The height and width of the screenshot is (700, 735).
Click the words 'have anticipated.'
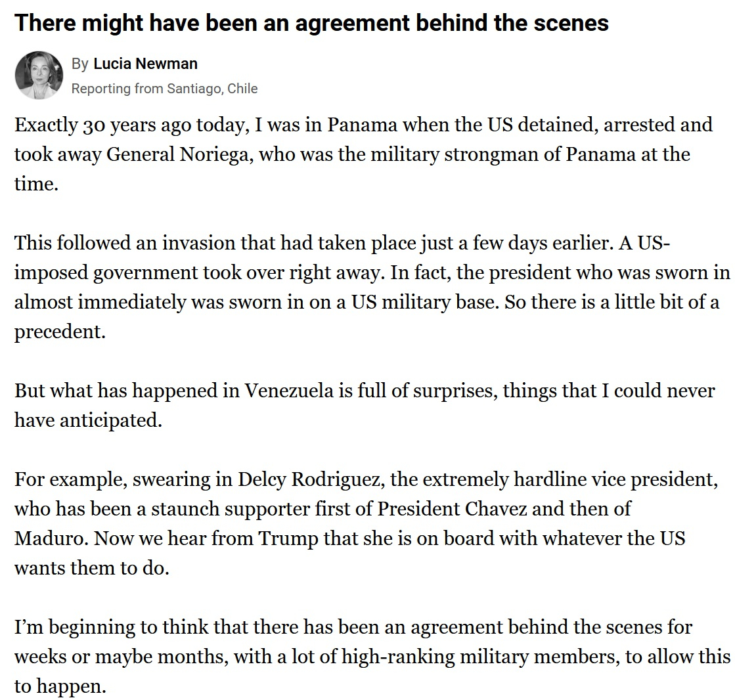pos(88,420)
